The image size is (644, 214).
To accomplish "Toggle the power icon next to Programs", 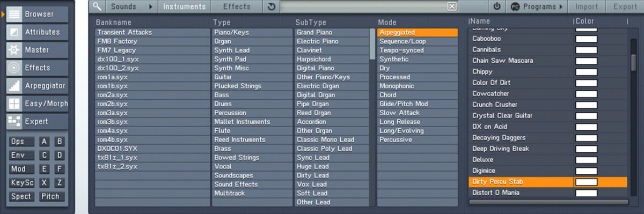I will click(497, 7).
